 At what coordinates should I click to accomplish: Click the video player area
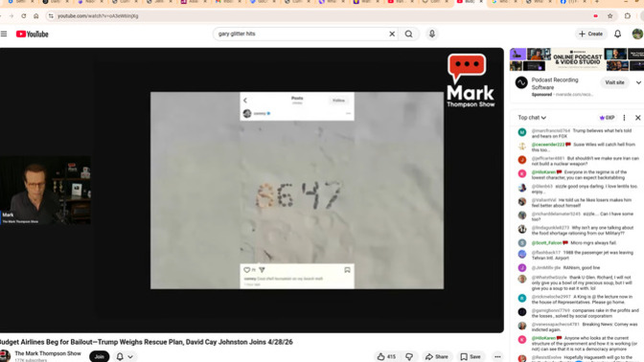point(251,190)
